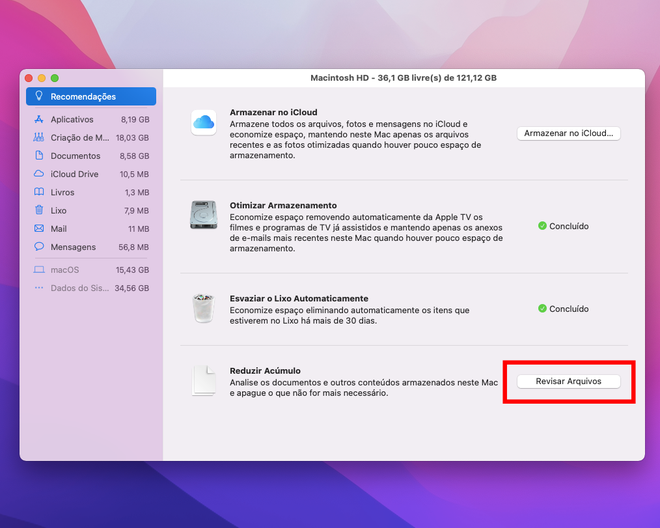
Task: Minimize the window with yellow button
Action: [x=42, y=78]
